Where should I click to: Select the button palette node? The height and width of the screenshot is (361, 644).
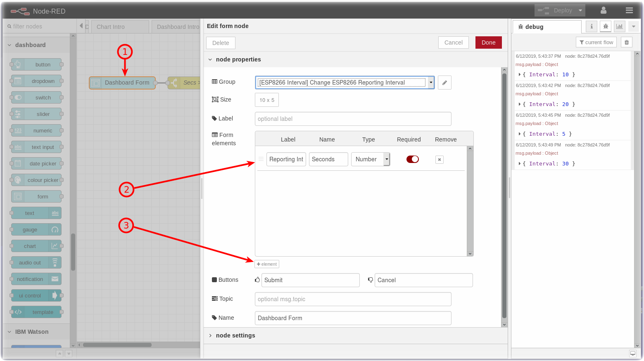pos(36,64)
